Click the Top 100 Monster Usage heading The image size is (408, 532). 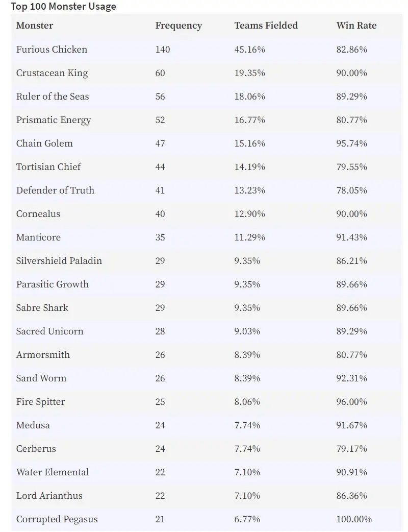63,7
